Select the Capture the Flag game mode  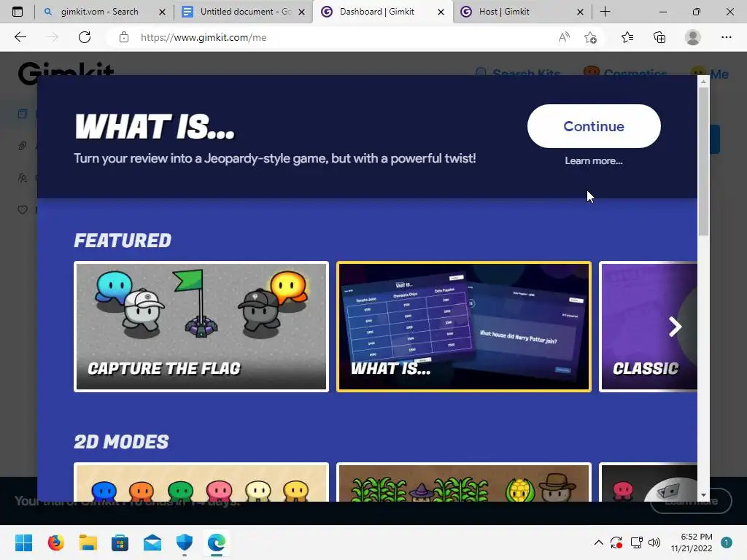click(x=201, y=327)
